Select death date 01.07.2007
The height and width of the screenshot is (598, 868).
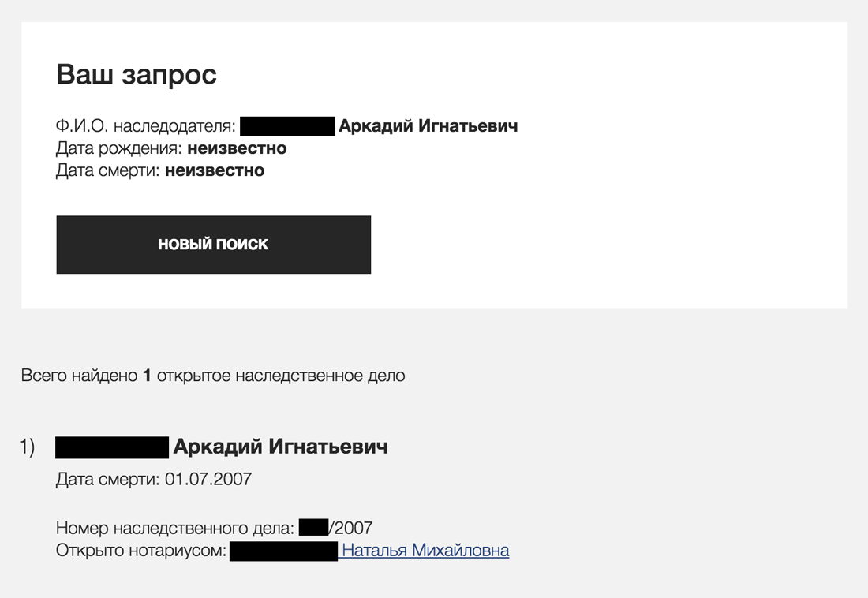pos(208,479)
